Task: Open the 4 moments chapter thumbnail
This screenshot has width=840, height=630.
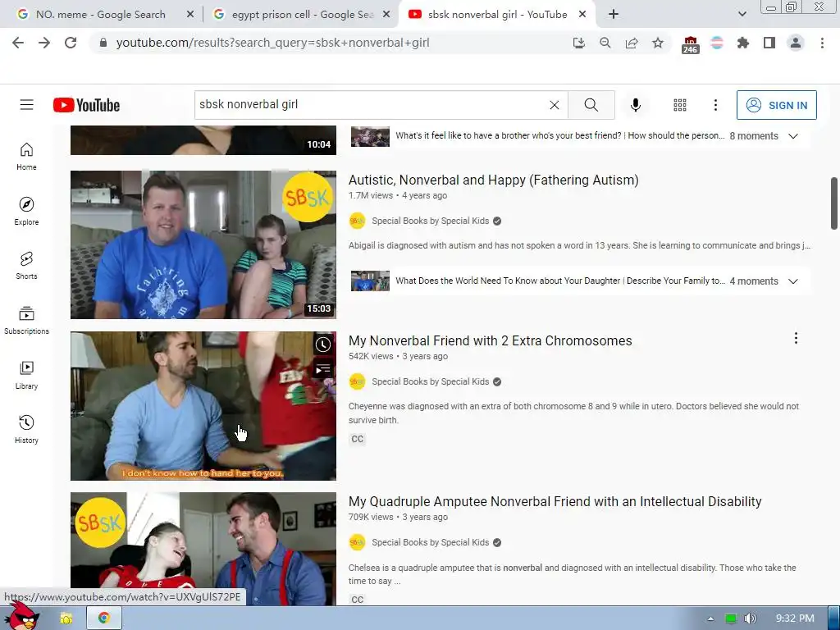Action: (x=370, y=281)
